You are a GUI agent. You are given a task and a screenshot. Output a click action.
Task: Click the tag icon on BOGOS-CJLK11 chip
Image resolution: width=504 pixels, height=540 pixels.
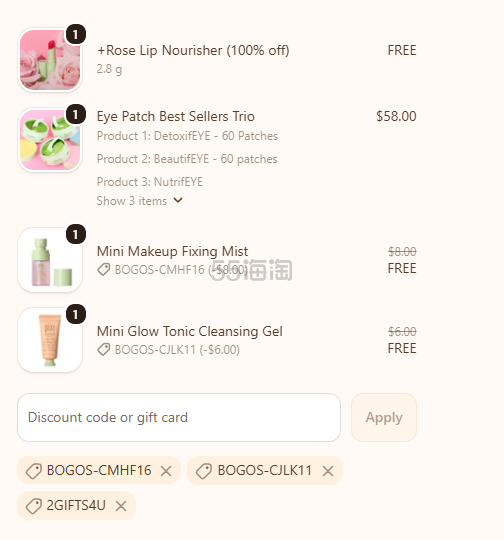click(204, 471)
